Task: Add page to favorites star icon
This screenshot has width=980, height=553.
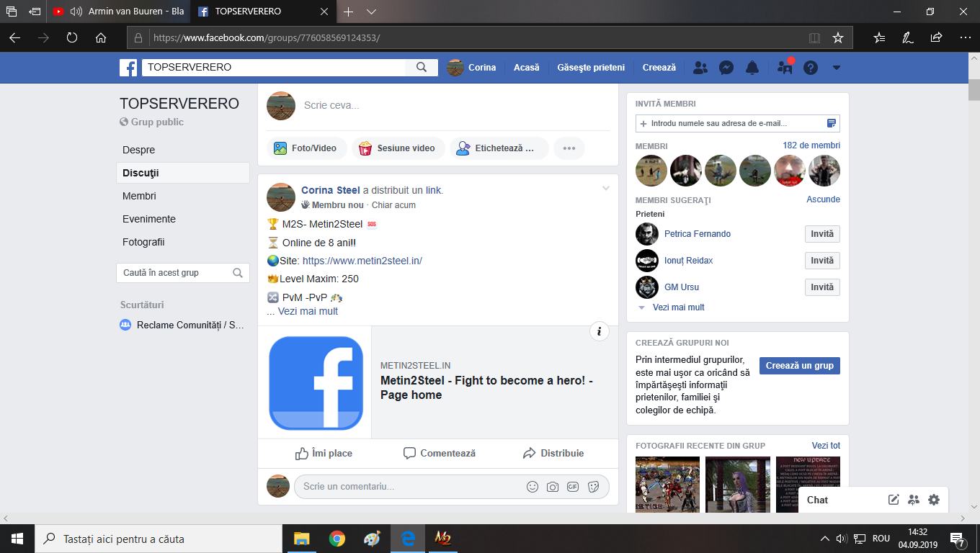Action: coord(838,37)
